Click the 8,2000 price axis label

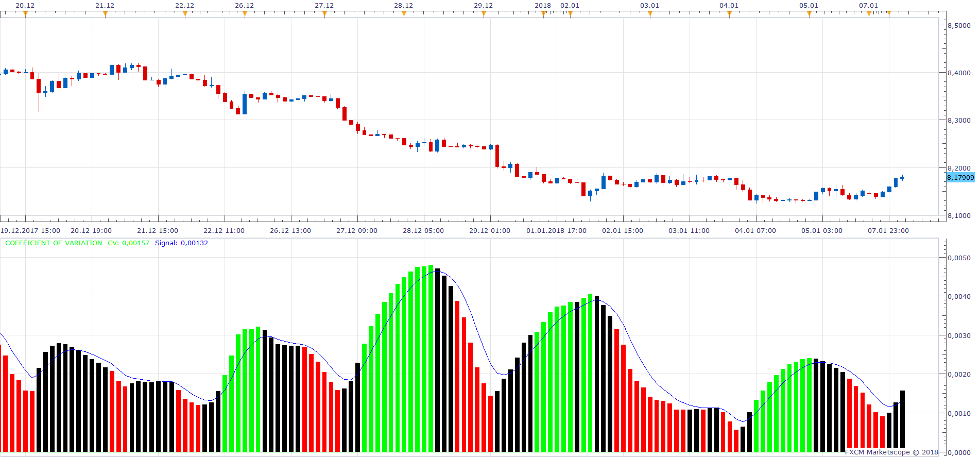[959, 168]
